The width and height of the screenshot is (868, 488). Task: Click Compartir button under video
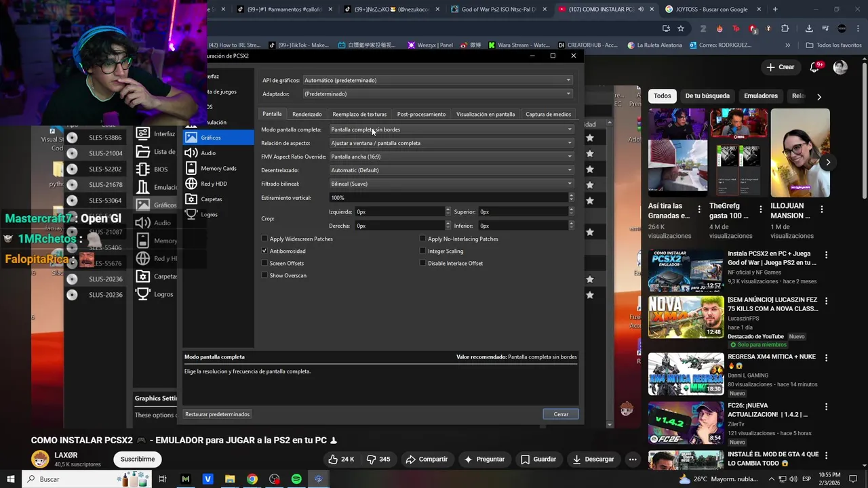pos(427,459)
